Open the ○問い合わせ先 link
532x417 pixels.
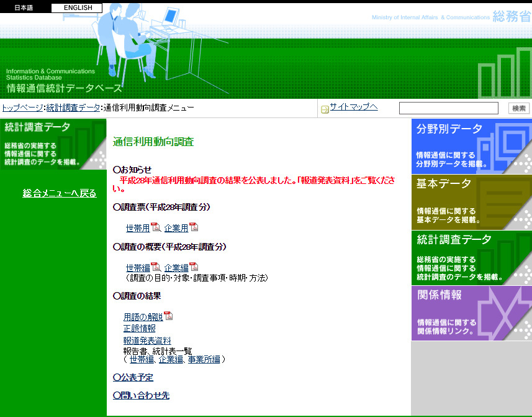coord(141,395)
